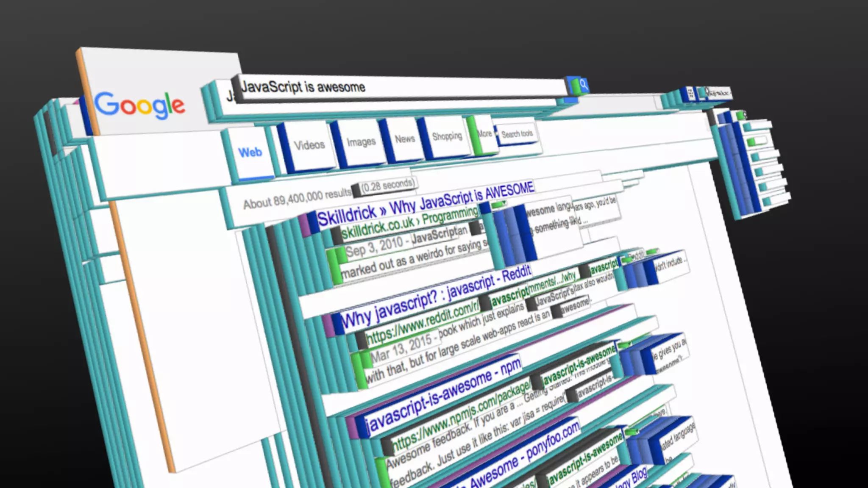Screen dimensions: 868x488
Task: Click the Google logo
Action: pyautogui.click(x=140, y=105)
